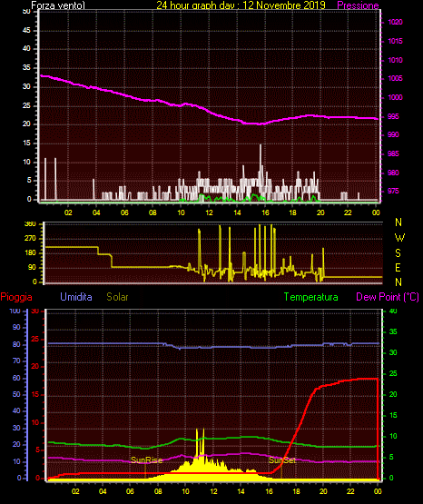The width and height of the screenshot is (423, 504).
Task: Click the Pressione legend label
Action: (358, 5)
